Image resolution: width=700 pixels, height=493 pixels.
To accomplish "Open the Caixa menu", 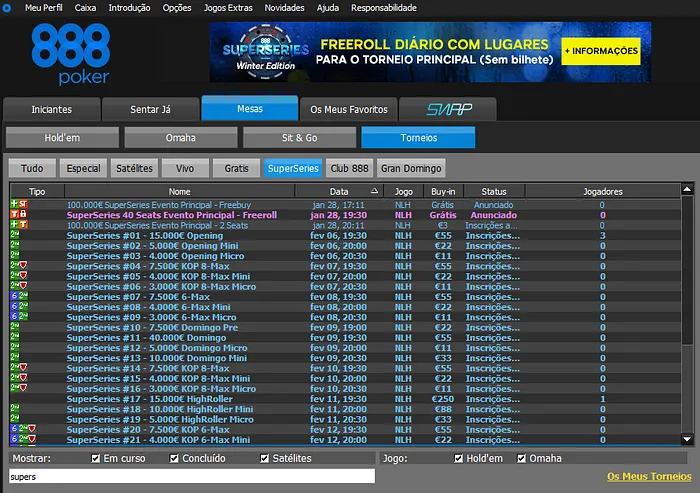I will point(85,8).
